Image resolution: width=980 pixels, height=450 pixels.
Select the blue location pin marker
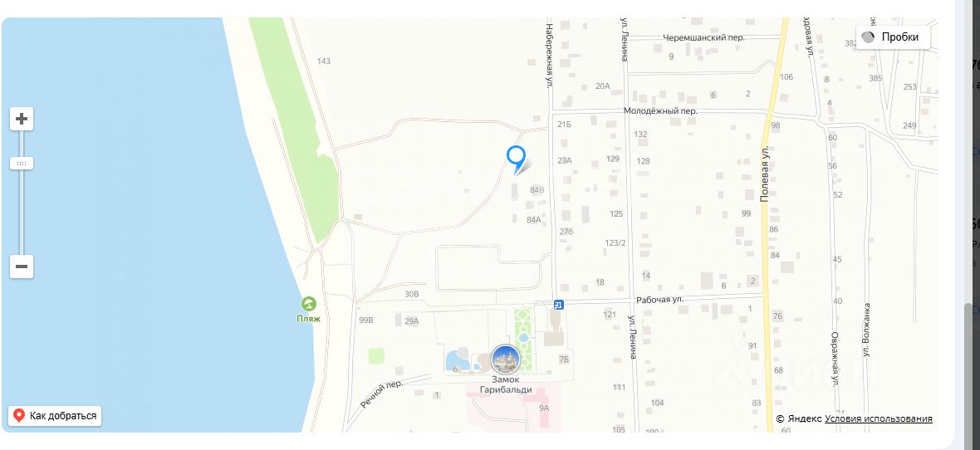point(516,159)
